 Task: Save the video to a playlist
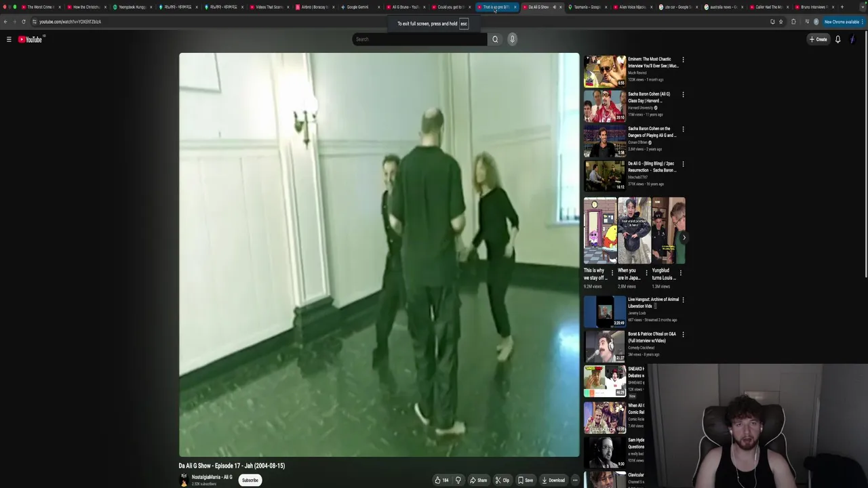[526, 480]
